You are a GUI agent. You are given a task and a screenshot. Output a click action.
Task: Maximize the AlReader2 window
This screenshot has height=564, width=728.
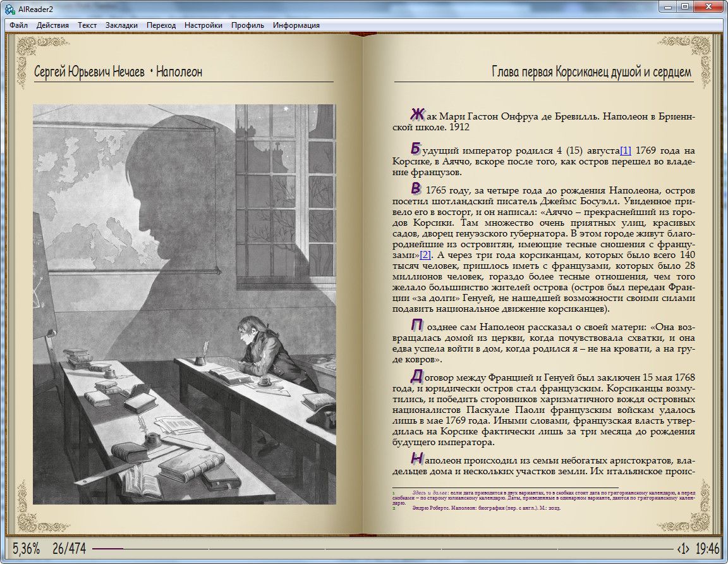pyautogui.click(x=685, y=6)
